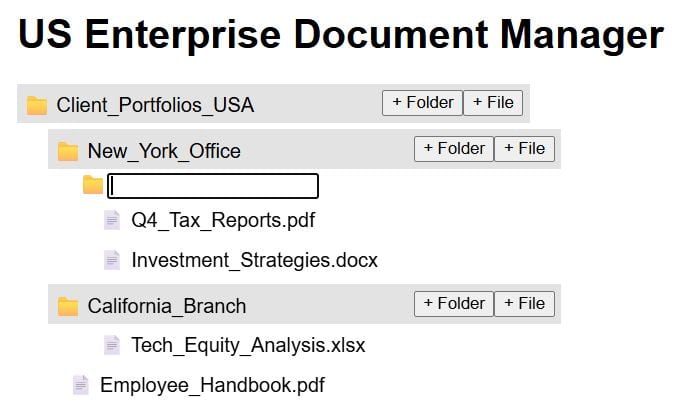Add a folder inside California_Branch
The image size is (676, 417).
(454, 303)
